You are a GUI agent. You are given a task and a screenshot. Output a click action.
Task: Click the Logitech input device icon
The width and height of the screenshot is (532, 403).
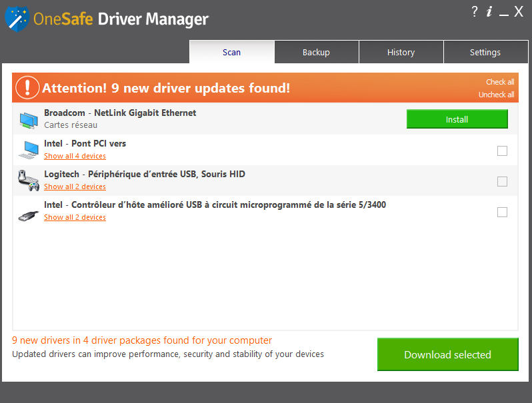coord(29,181)
